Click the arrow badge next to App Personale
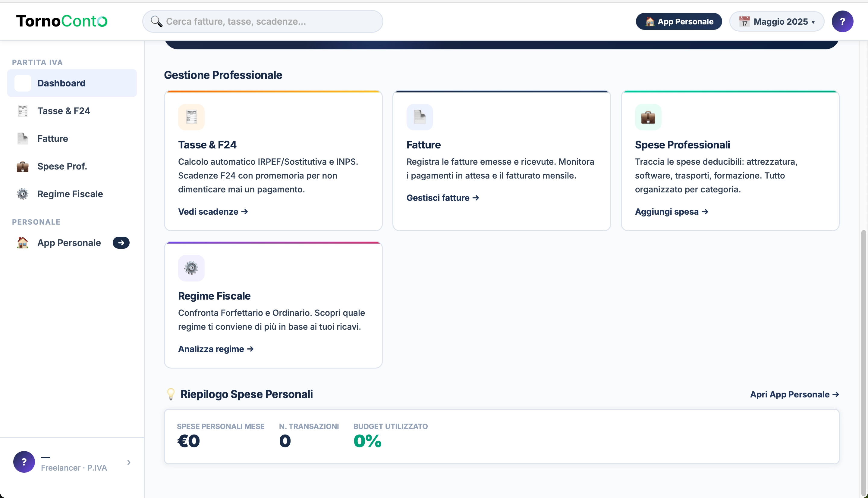 121,243
